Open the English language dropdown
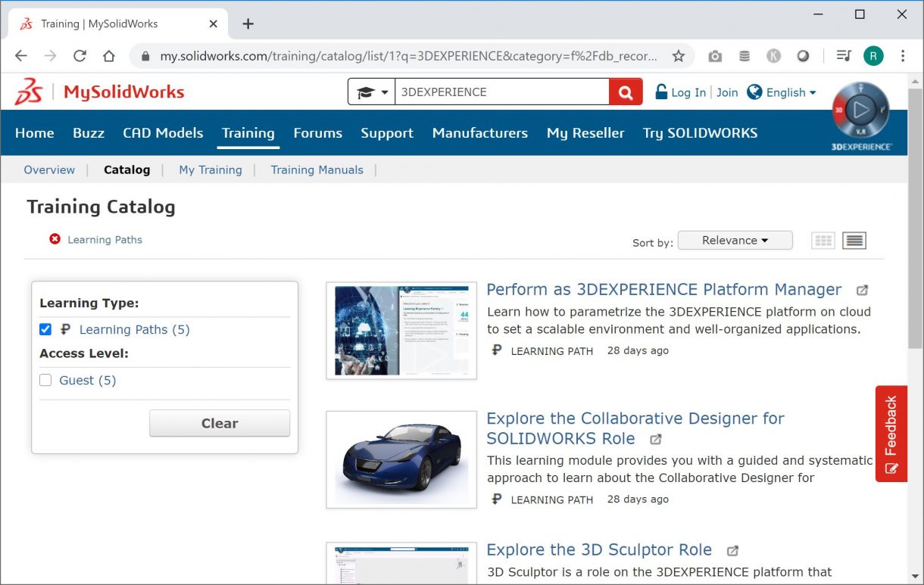924x585 pixels. tap(791, 92)
